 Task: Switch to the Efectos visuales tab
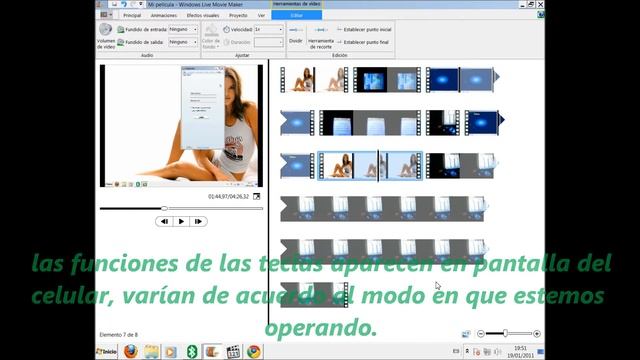(x=203, y=15)
